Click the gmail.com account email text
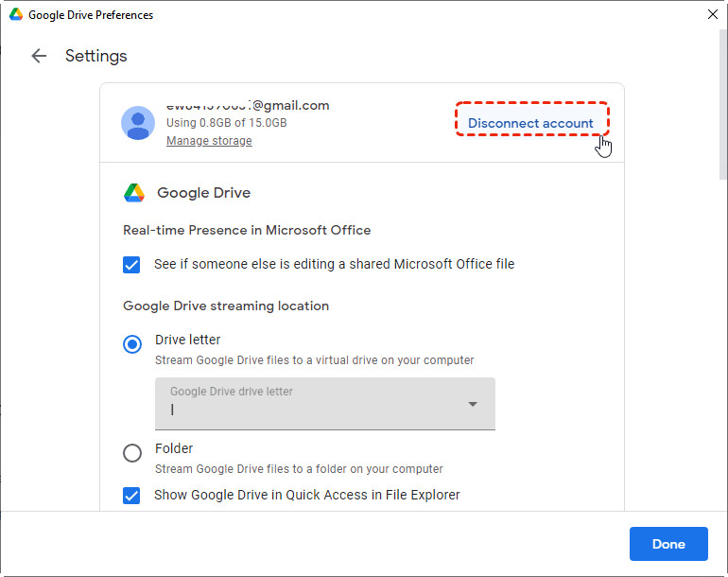 [248, 105]
